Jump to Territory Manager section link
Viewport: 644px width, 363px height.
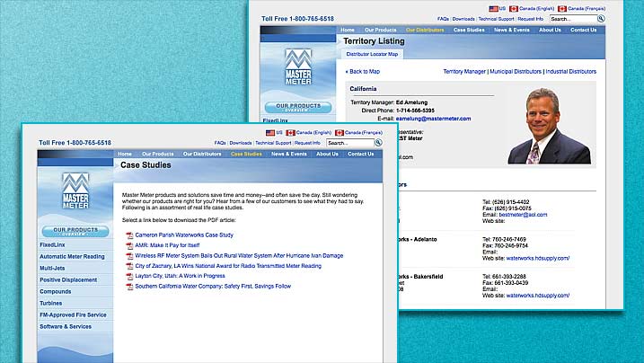tap(464, 72)
